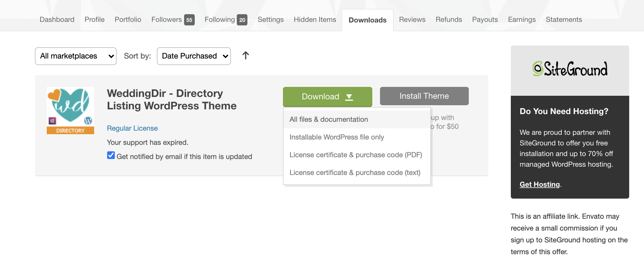The image size is (644, 266).
Task: Go to the Dashboard tab
Action: pos(57,20)
